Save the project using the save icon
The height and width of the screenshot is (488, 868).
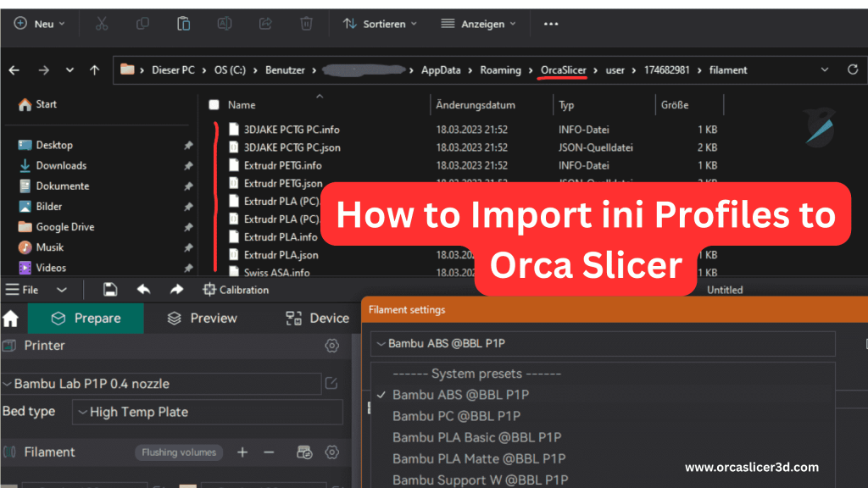coord(109,290)
